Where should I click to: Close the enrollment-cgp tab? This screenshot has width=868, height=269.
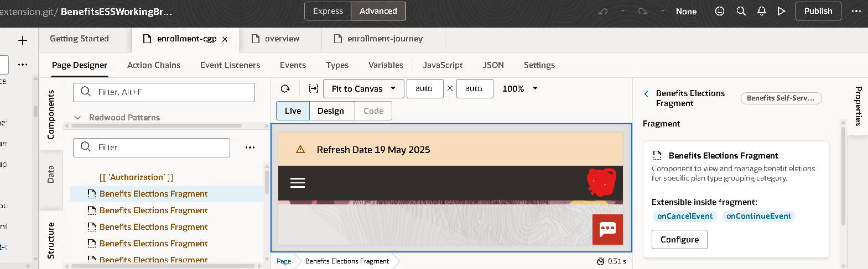click(x=225, y=39)
